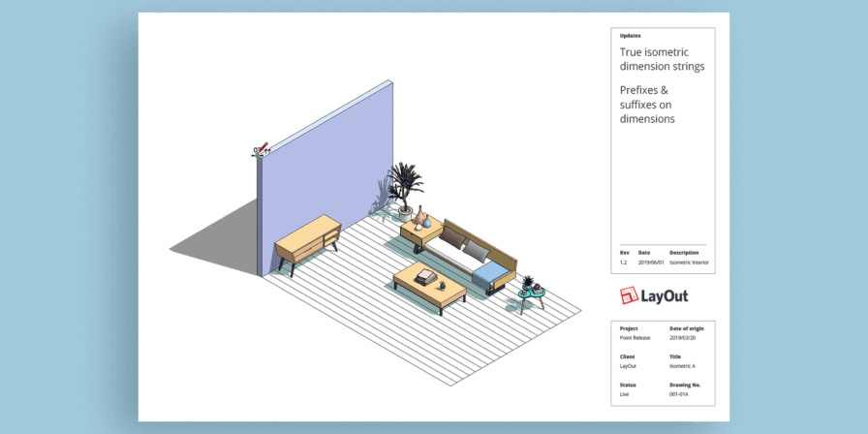Viewport: 868px width, 434px height.
Task: Click the red dimension tool cursor on wall
Action: (x=260, y=150)
